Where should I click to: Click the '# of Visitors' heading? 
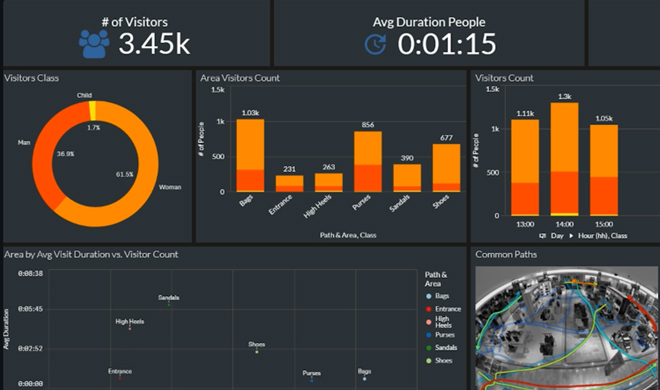(x=135, y=22)
